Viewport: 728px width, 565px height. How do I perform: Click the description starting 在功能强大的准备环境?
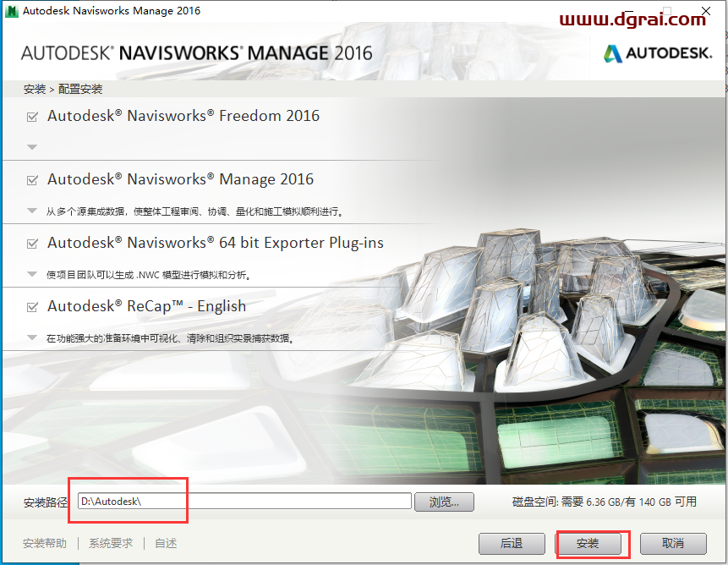click(171, 338)
